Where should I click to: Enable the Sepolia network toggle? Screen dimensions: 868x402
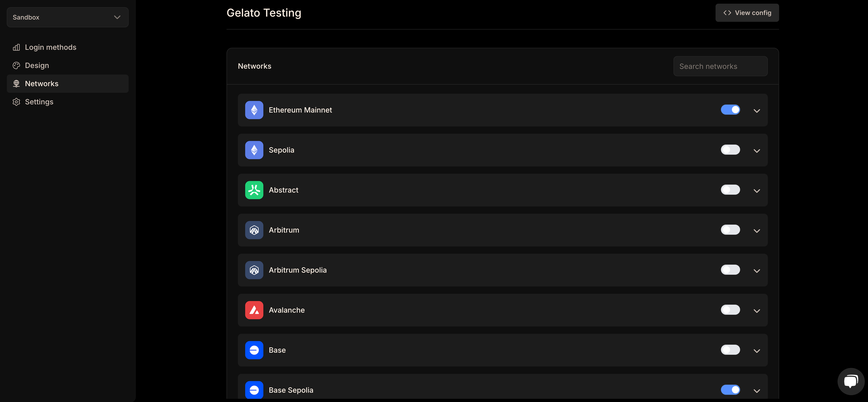730,150
